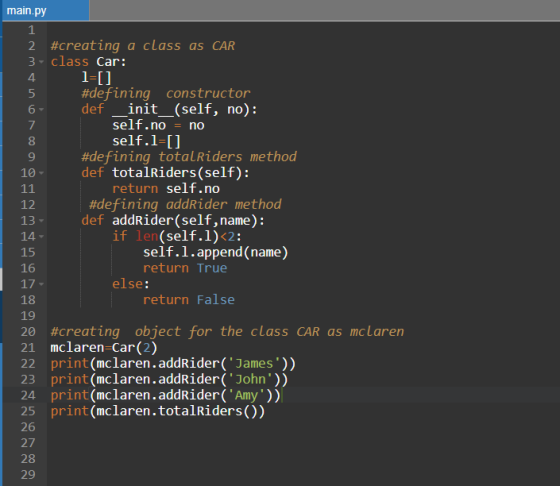Click 'if len(self.l)<2:' condition
Viewport: 560px width, 486px height.
[177, 236]
